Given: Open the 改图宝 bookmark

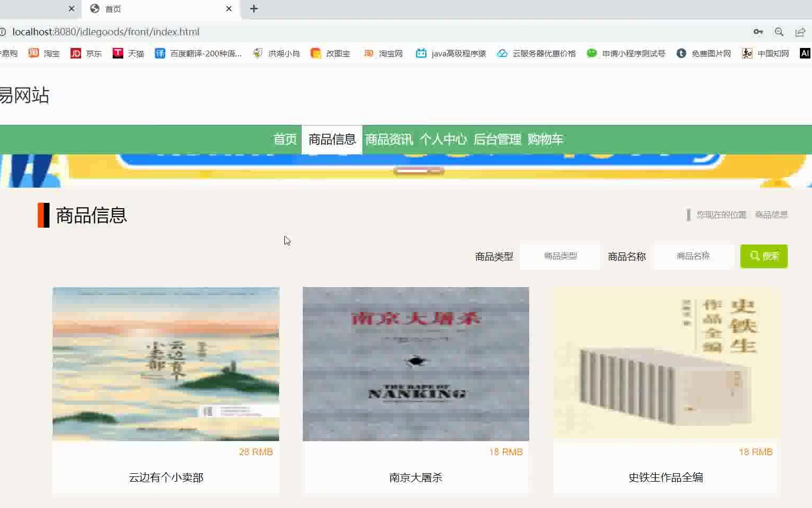Looking at the screenshot, I should click(331, 53).
